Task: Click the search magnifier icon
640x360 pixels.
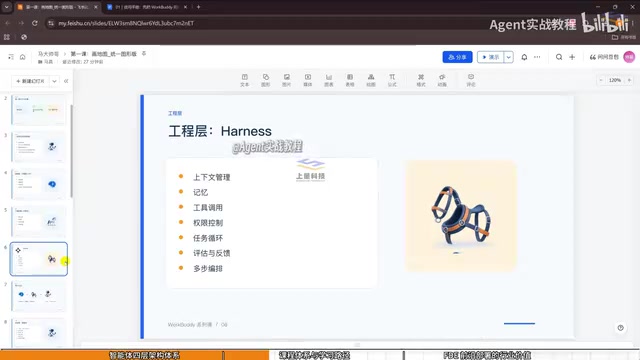Action: coord(559,57)
